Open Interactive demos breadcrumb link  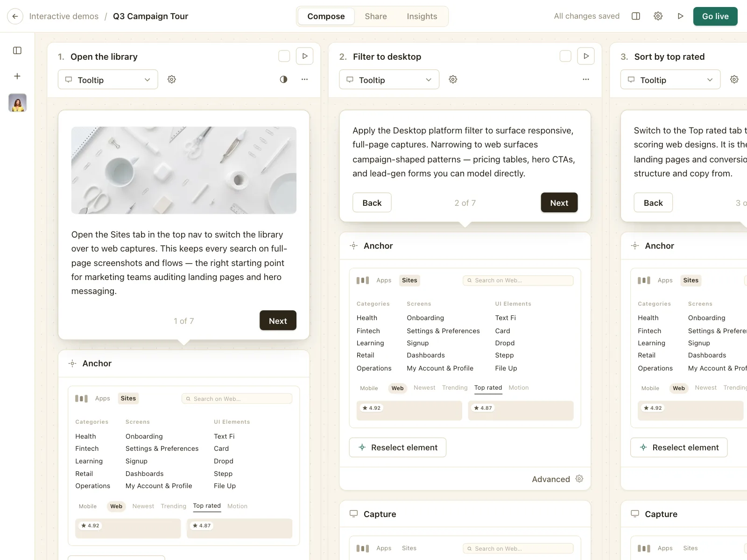(64, 16)
